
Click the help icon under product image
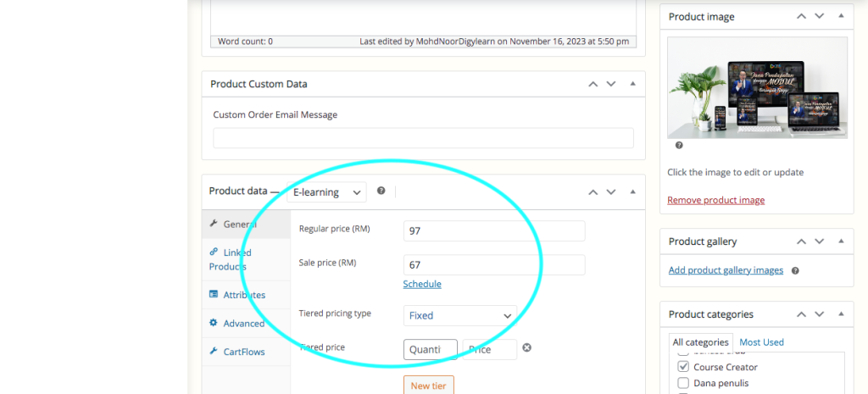pos(679,146)
